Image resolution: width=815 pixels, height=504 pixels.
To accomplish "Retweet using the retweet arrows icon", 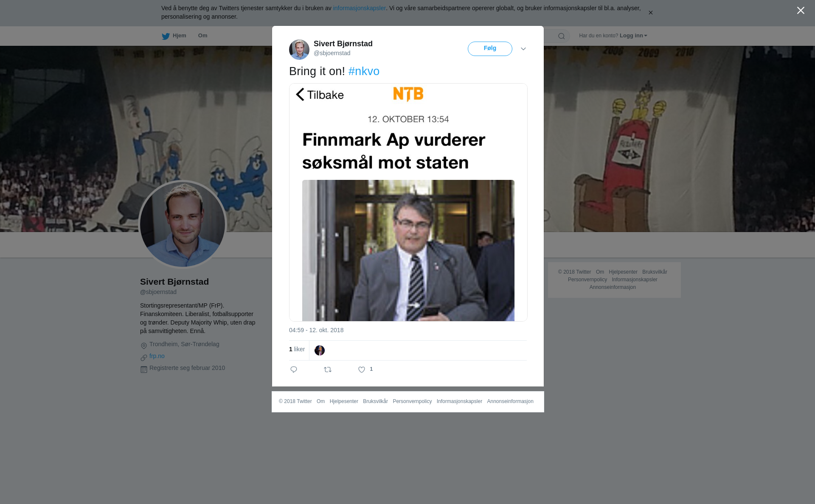I will 328,370.
